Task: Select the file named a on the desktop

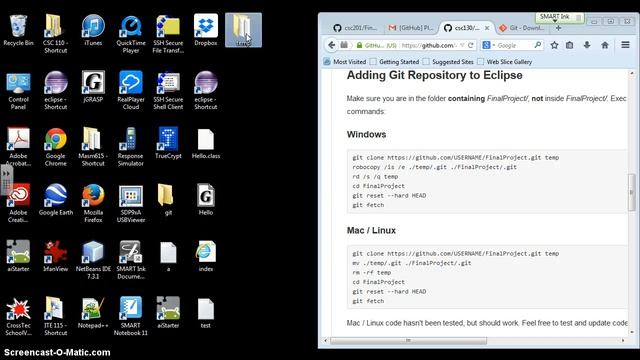Action: click(168, 256)
